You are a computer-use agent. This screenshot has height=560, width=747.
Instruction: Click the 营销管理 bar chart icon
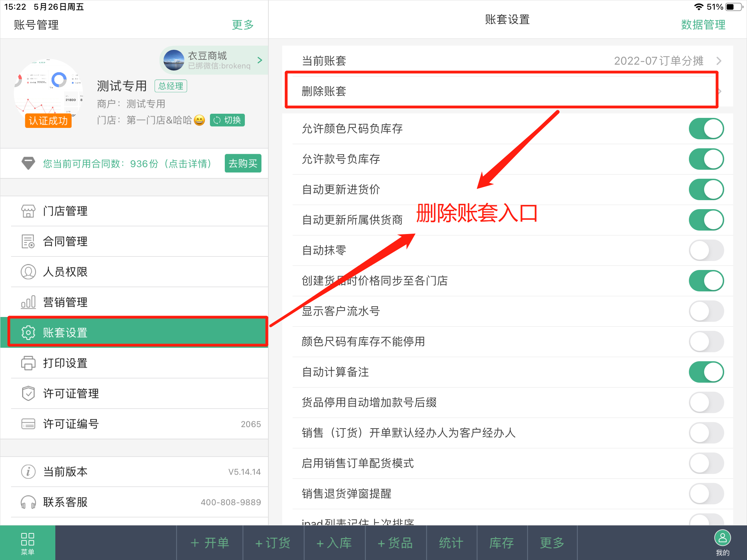coord(28,302)
